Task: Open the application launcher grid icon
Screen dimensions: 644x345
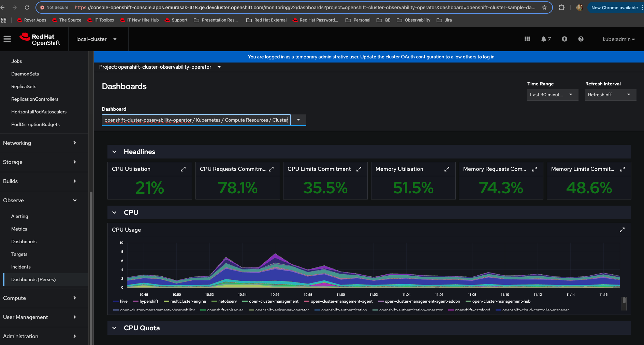Action: click(527, 39)
